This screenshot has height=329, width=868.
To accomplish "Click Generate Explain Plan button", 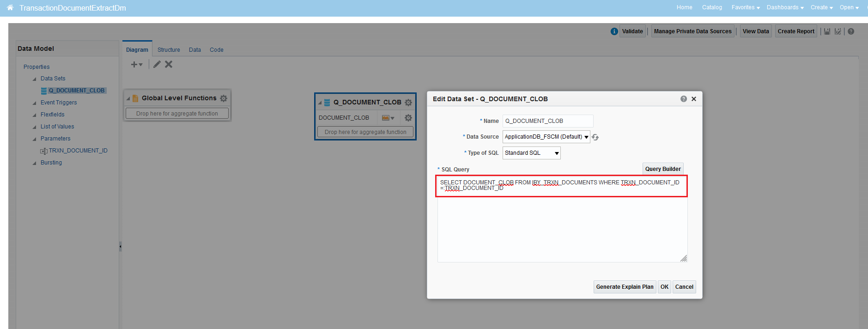I will tap(625, 287).
